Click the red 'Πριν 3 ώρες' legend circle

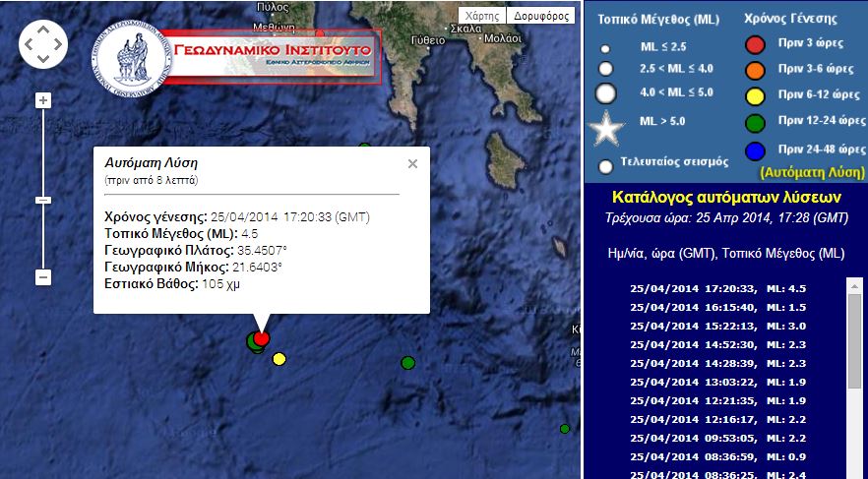point(756,44)
